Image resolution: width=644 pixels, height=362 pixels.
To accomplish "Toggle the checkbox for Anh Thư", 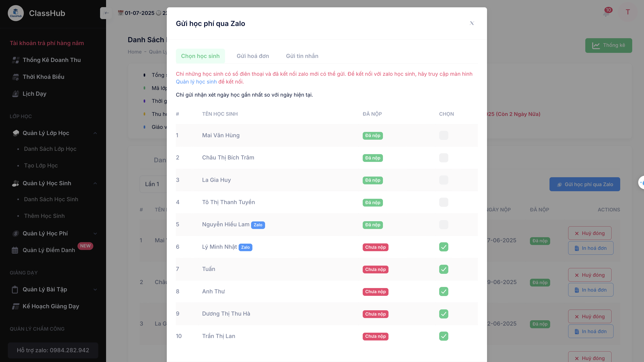I will pos(443,291).
